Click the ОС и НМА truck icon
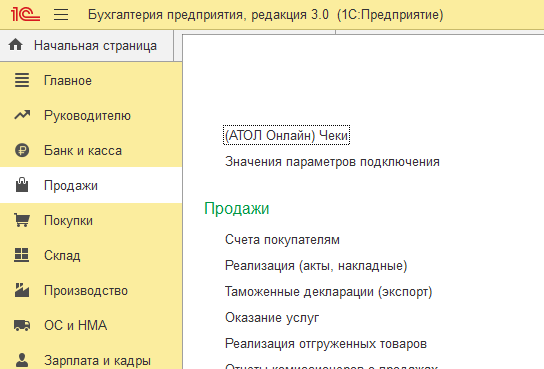544x369 pixels. [x=22, y=325]
